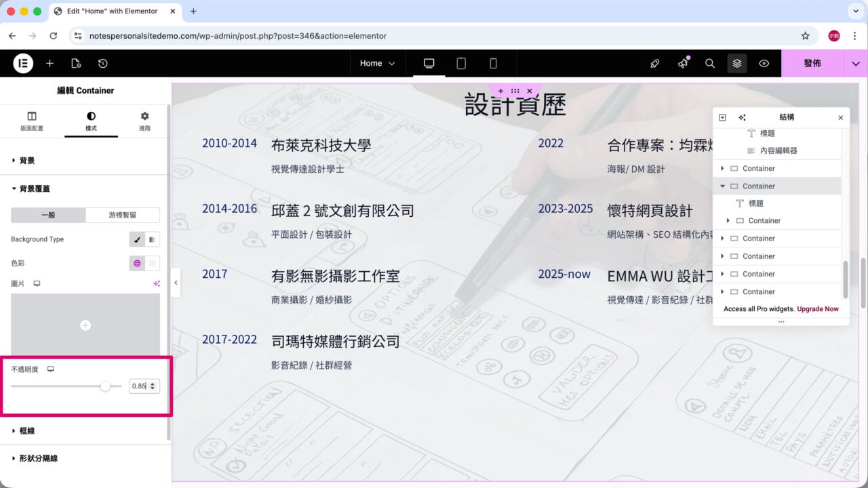Switch to tablet preview mode

coord(461,63)
